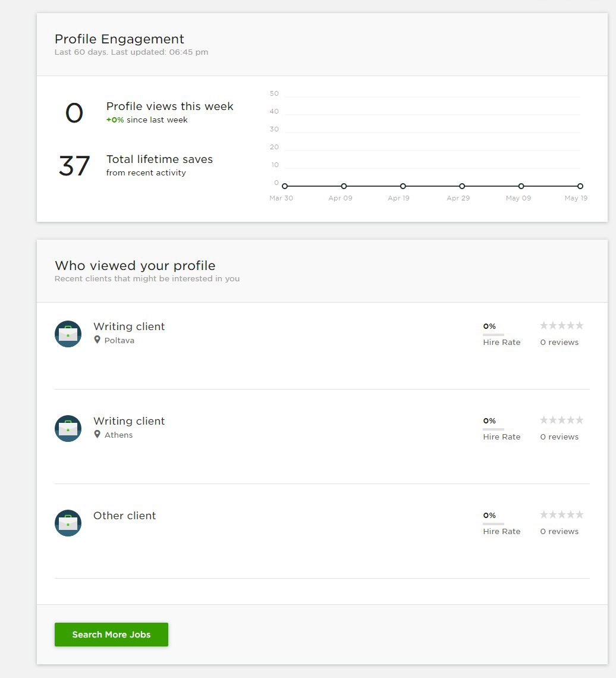Click the Athens client's briefcase avatar icon
This screenshot has height=678, width=616.
pos(68,428)
